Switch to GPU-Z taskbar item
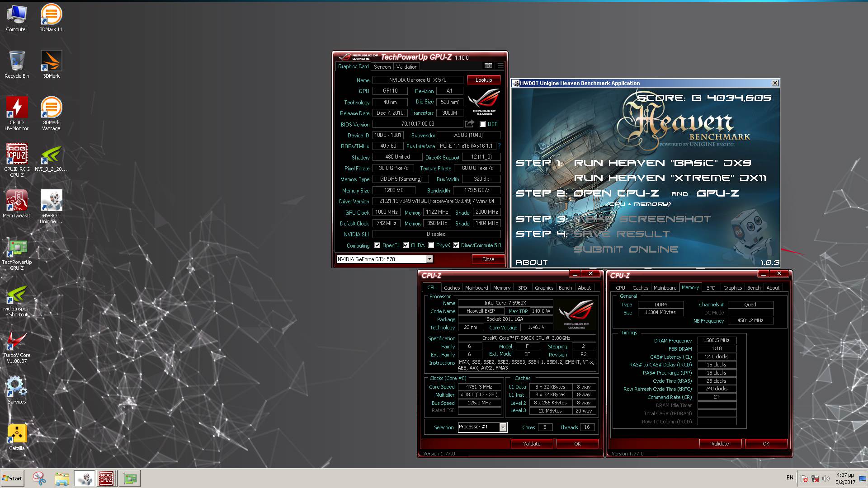Image resolution: width=868 pixels, height=488 pixels. [130, 478]
